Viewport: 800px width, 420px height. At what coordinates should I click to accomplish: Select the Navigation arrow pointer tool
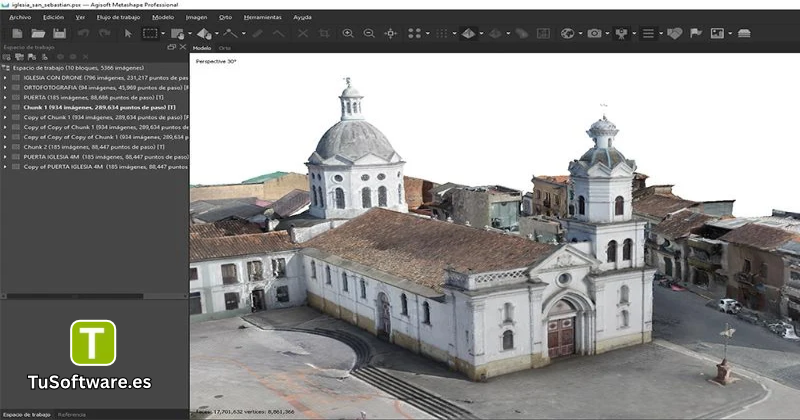coord(128,33)
